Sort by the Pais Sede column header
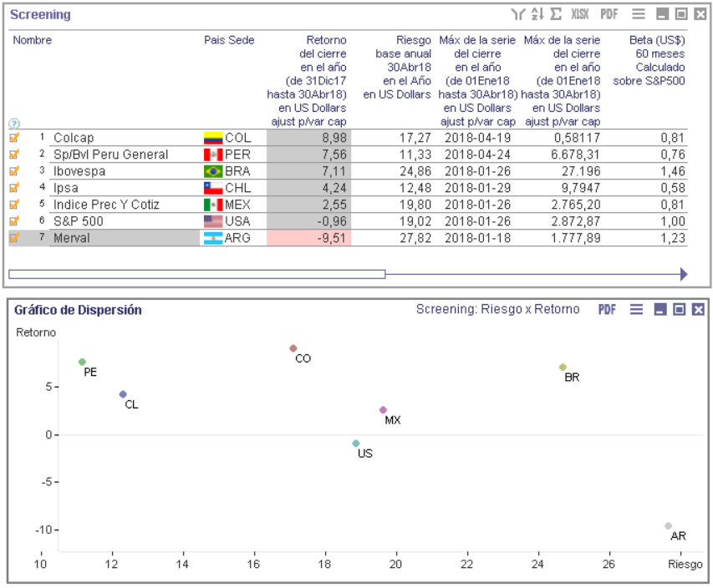713x588 pixels. (x=229, y=40)
